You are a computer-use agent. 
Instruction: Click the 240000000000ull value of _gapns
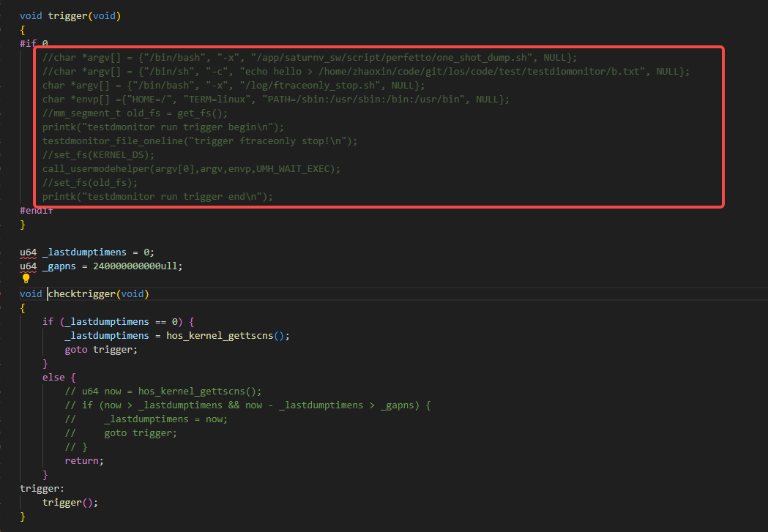[136, 266]
